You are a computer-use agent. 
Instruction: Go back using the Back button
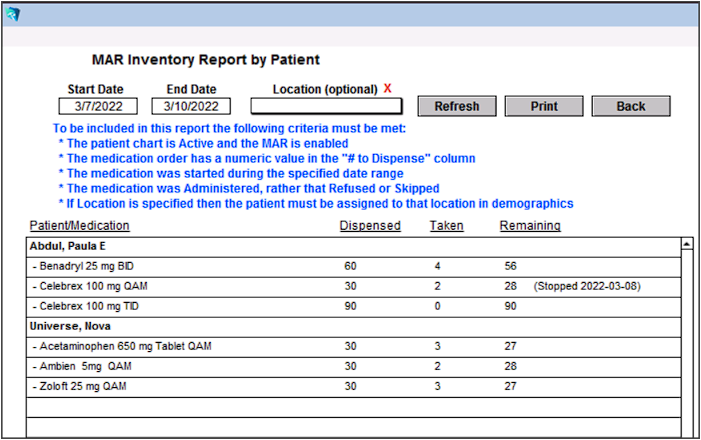click(x=631, y=106)
